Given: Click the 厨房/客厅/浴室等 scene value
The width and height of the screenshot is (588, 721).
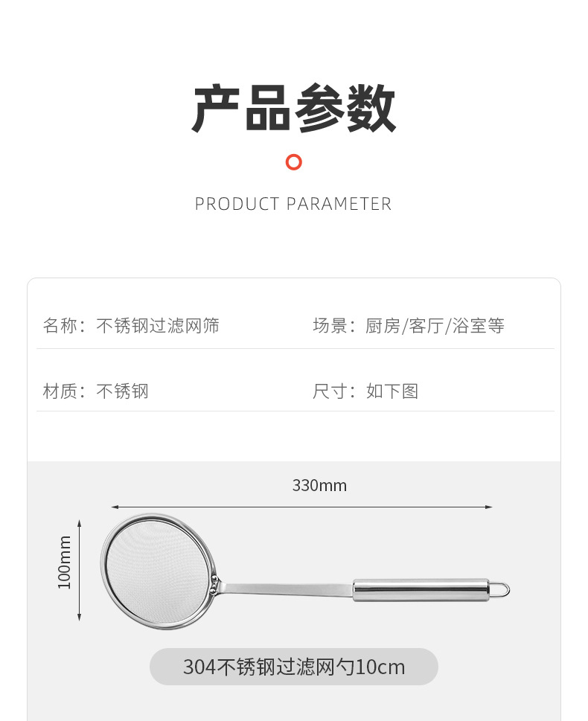Looking at the screenshot, I should click(435, 325).
